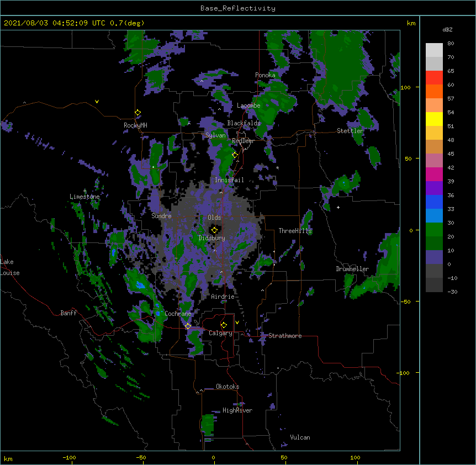Click the Sundre town label
This screenshot has height=465, width=476.
(x=161, y=216)
